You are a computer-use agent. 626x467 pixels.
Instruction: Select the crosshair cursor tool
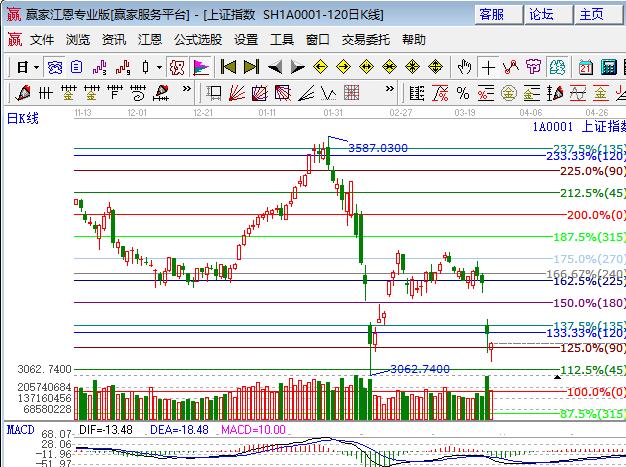pos(488,67)
